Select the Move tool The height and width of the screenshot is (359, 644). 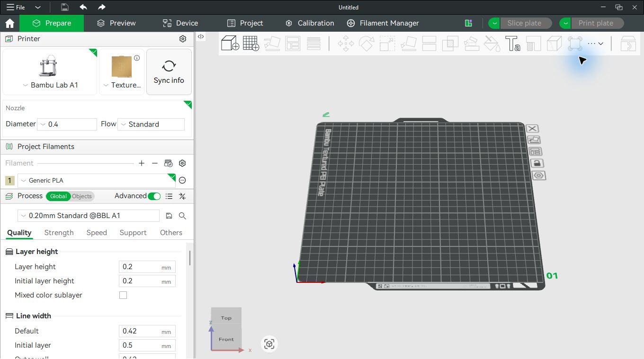tap(346, 44)
